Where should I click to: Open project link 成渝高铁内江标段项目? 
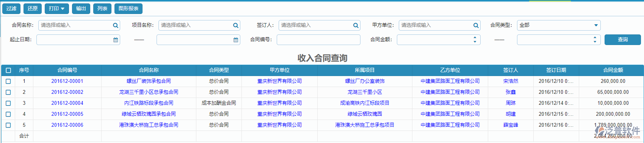click(x=365, y=103)
